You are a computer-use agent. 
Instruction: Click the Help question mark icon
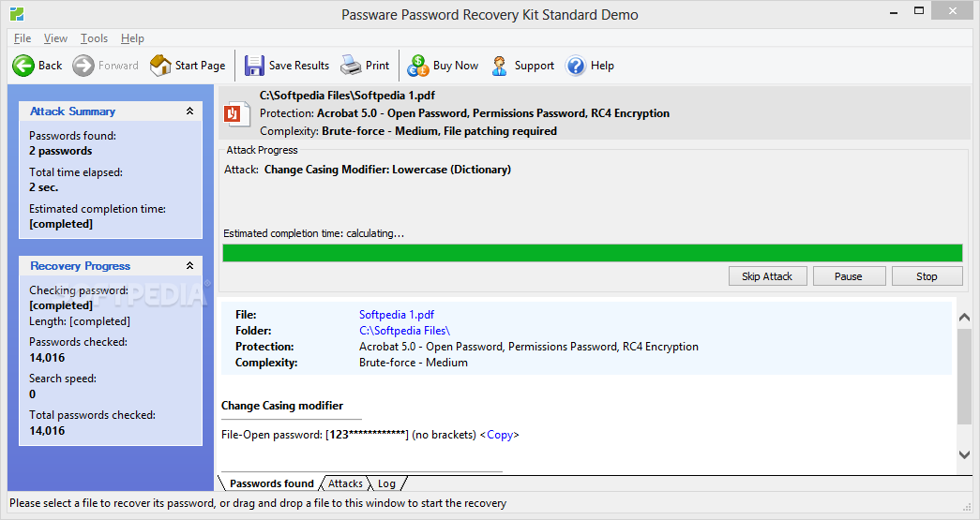(x=576, y=66)
